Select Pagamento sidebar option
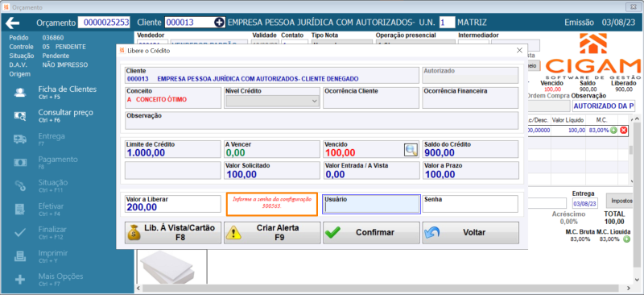644x295 pixels. 58,162
